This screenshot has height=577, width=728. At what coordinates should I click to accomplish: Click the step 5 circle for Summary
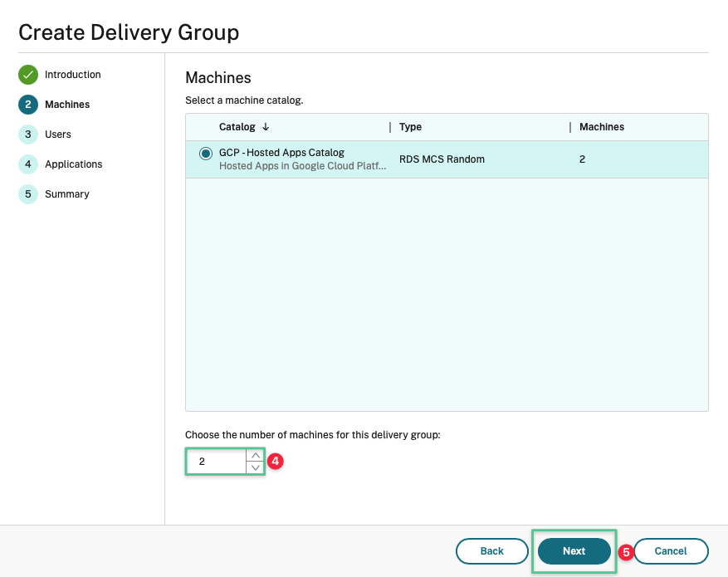[x=28, y=194]
